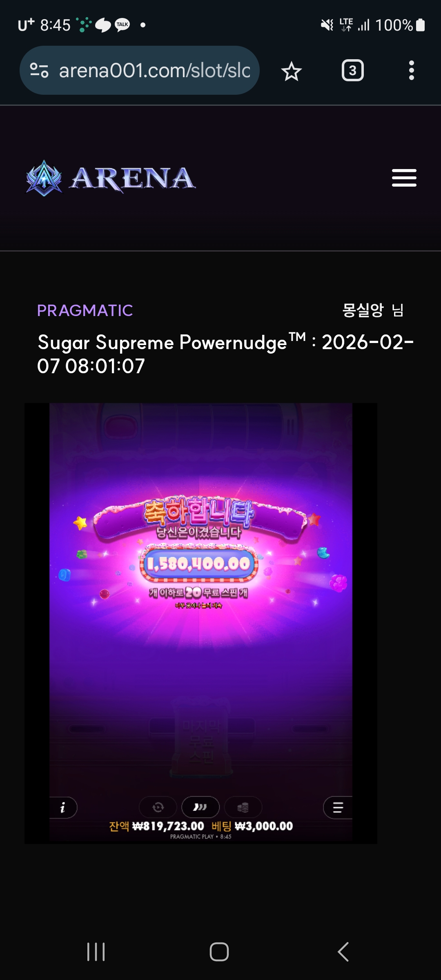Tap the Sugar Supreme Powernudge title
The height and width of the screenshot is (980, 441).
[171, 342]
